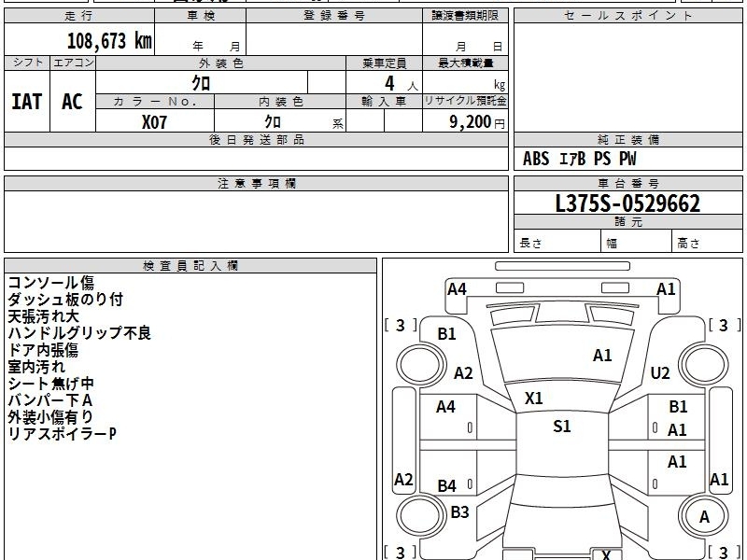Screen dimensions: 747x560
Task: Click the シフト label
Action: (x=27, y=63)
